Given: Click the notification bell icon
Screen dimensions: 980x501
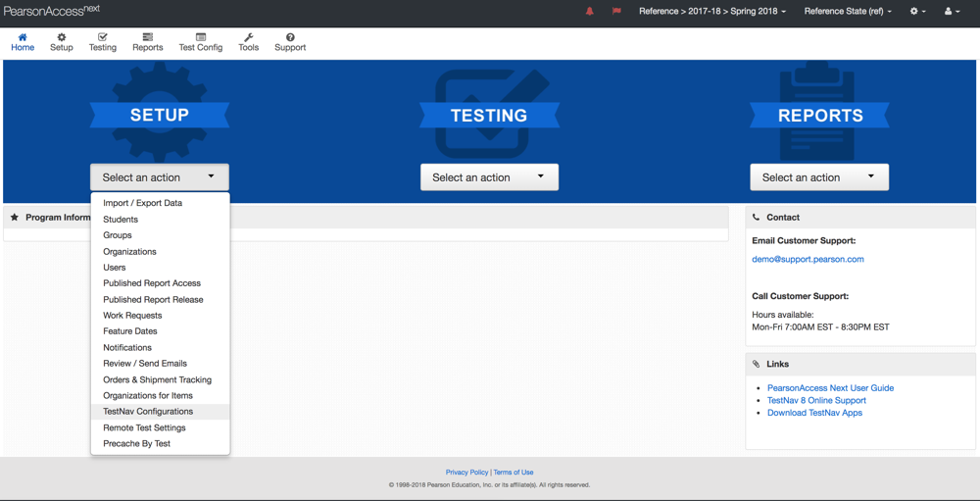Looking at the screenshot, I should 589,12.
